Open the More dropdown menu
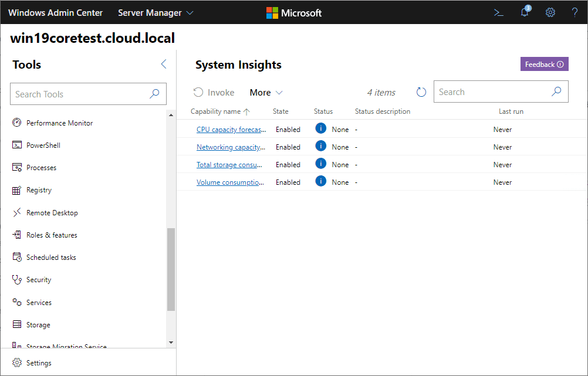This screenshot has height=376, width=588. point(266,93)
